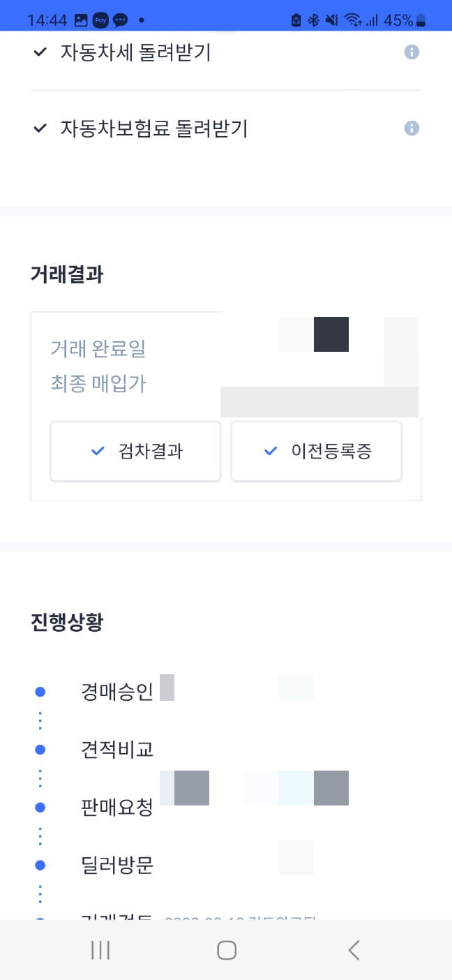Image resolution: width=452 pixels, height=980 pixels.
Task: Open the 이전등록증 button
Action: click(317, 451)
